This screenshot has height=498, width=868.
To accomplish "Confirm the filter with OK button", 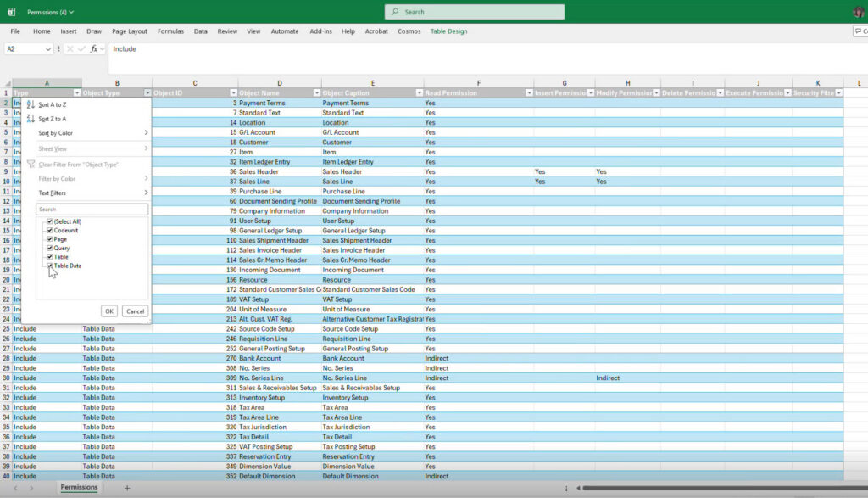I will click(109, 311).
